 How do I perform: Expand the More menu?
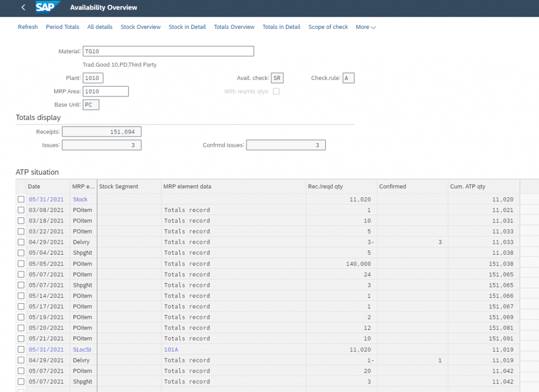tap(365, 27)
